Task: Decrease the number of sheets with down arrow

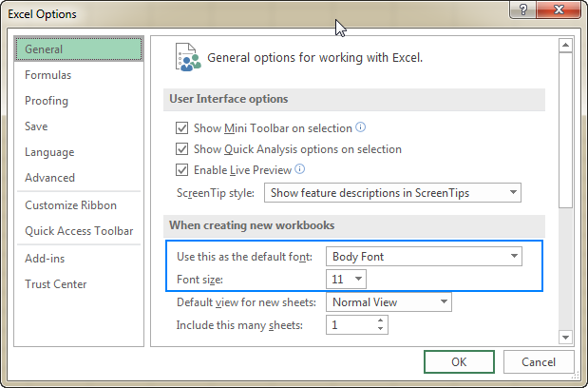Action: pyautogui.click(x=380, y=329)
